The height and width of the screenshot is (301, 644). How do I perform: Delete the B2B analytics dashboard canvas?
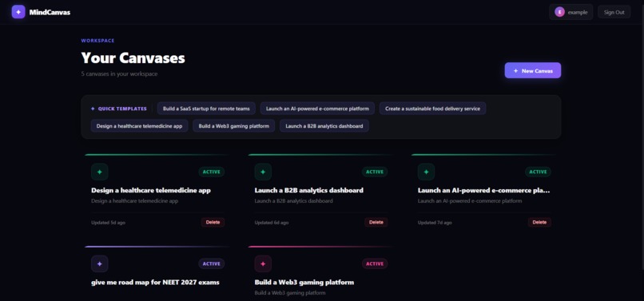pyautogui.click(x=376, y=222)
